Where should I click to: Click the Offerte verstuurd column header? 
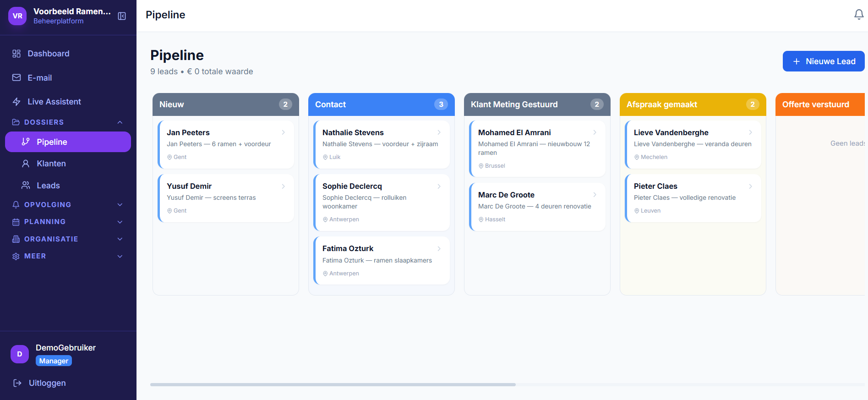click(x=820, y=104)
